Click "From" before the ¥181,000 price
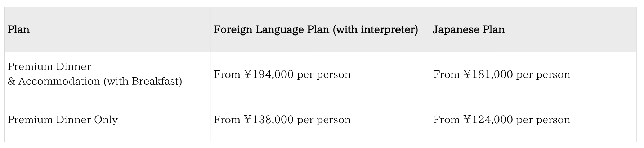 point(446,74)
